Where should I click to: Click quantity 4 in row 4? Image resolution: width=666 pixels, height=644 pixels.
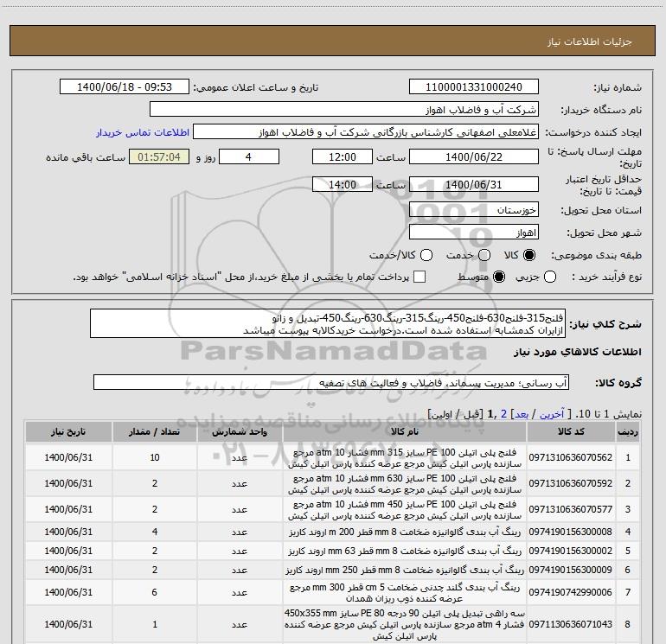(x=155, y=532)
